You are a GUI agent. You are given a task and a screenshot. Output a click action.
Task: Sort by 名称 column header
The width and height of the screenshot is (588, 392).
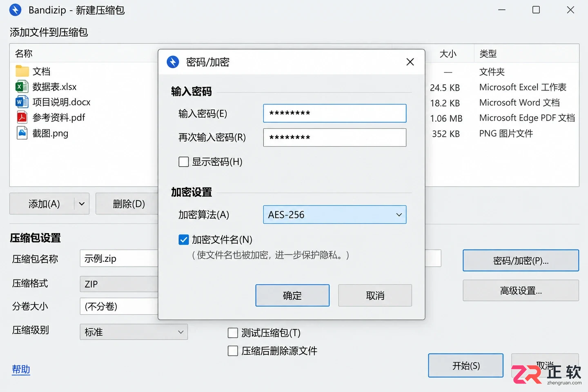point(24,53)
